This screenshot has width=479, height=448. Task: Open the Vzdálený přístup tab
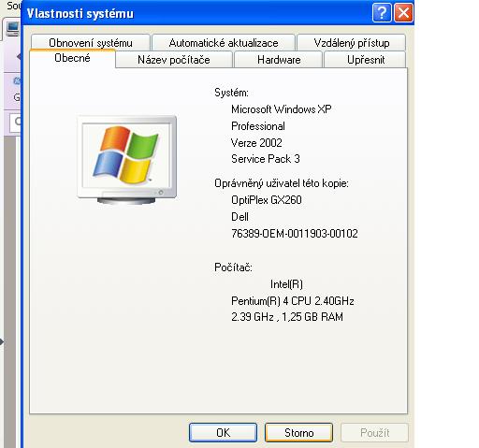352,42
